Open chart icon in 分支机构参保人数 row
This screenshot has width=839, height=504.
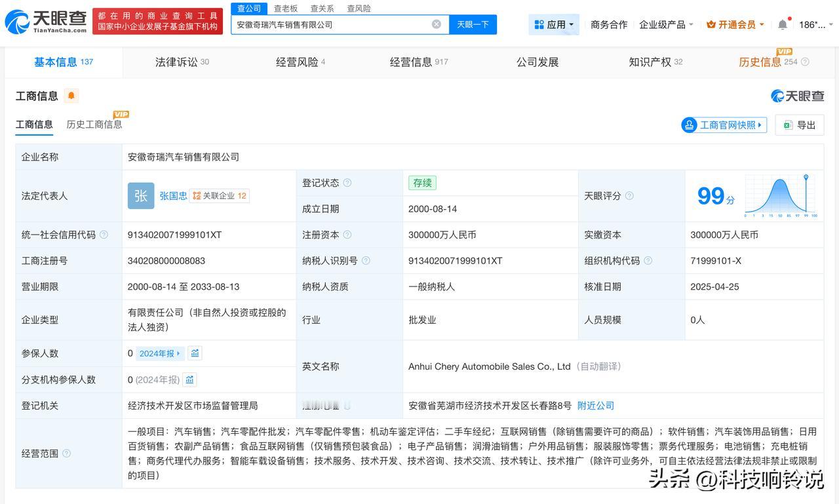[189, 379]
